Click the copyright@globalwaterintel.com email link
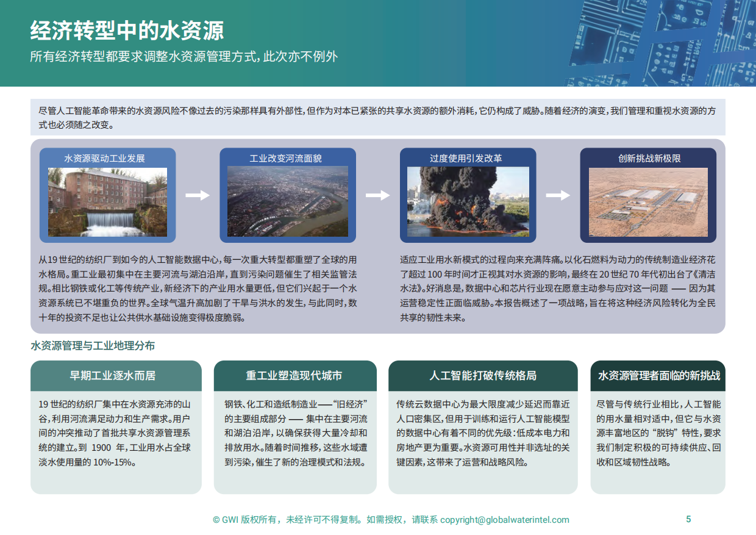Screen dimensions: 756x535 tap(504, 520)
